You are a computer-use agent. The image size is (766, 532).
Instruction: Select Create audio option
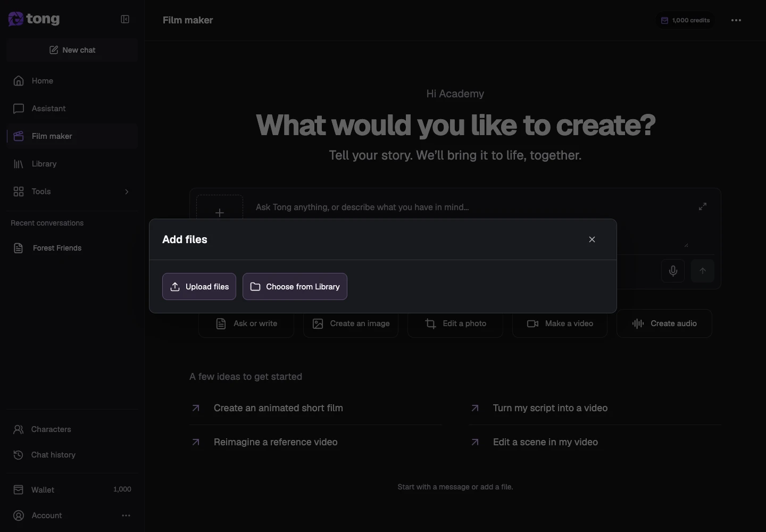pos(664,323)
